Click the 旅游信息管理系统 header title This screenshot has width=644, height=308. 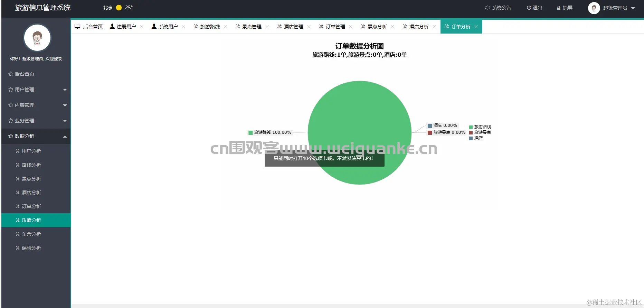tap(43, 8)
